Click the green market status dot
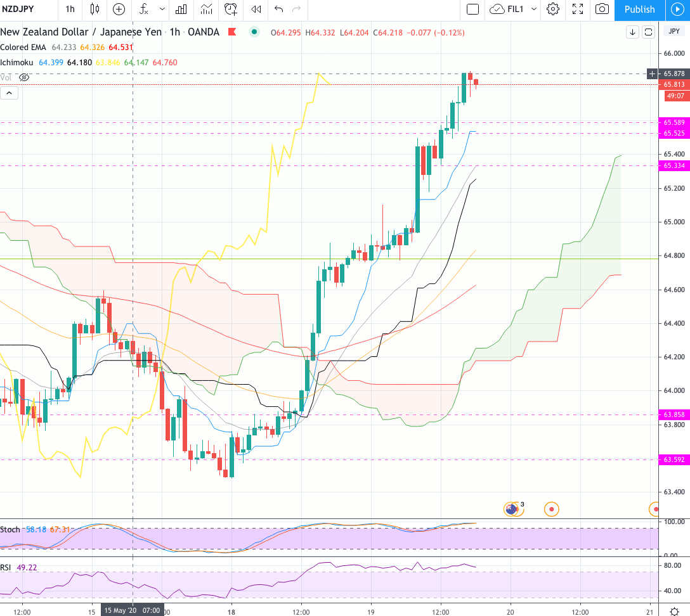 pyautogui.click(x=254, y=32)
